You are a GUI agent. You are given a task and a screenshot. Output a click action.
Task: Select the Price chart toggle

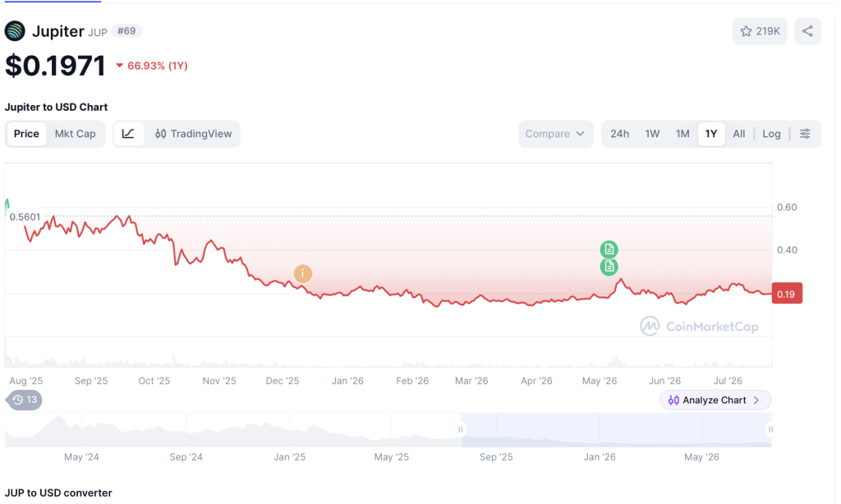26,134
